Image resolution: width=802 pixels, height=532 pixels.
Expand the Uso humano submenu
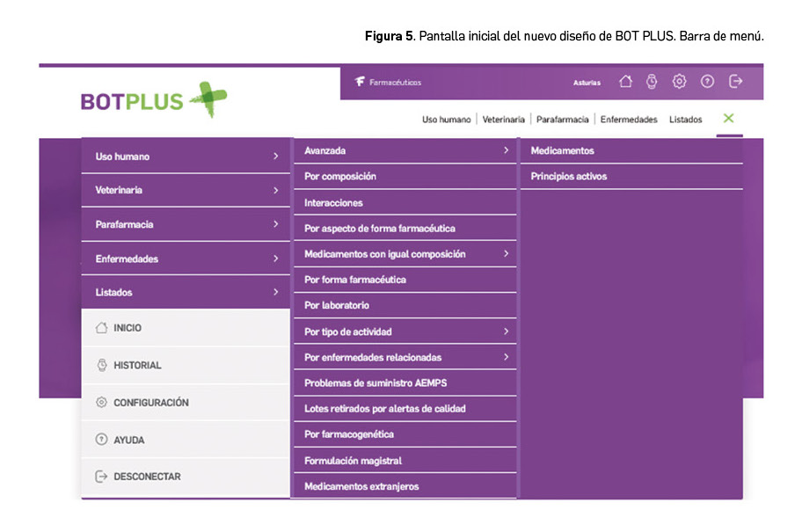186,157
